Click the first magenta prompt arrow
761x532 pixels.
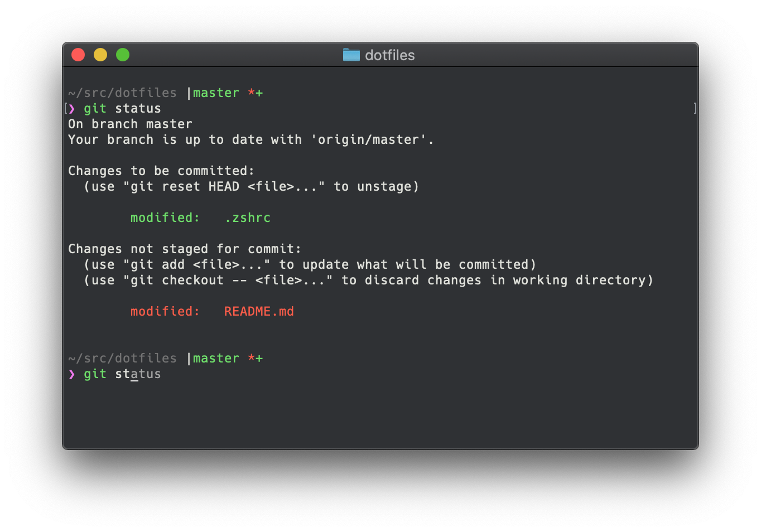(x=71, y=108)
